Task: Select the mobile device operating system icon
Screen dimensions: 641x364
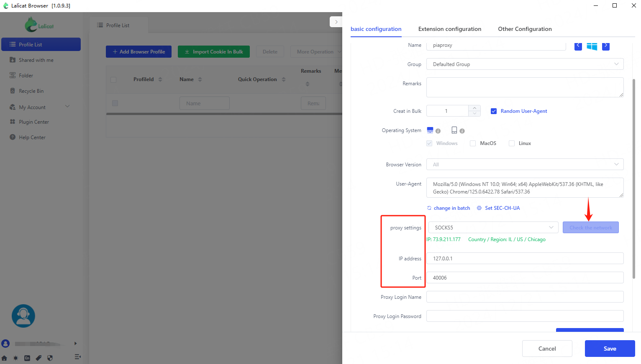Action: click(454, 130)
